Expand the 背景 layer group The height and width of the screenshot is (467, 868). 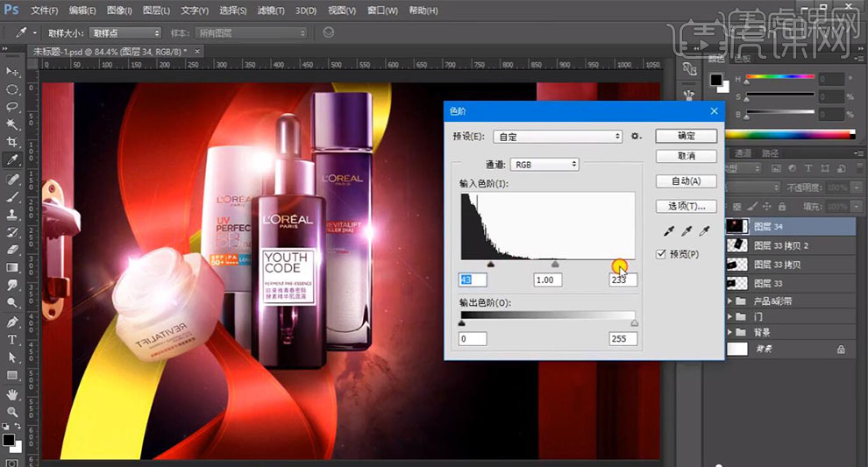pyautogui.click(x=730, y=332)
